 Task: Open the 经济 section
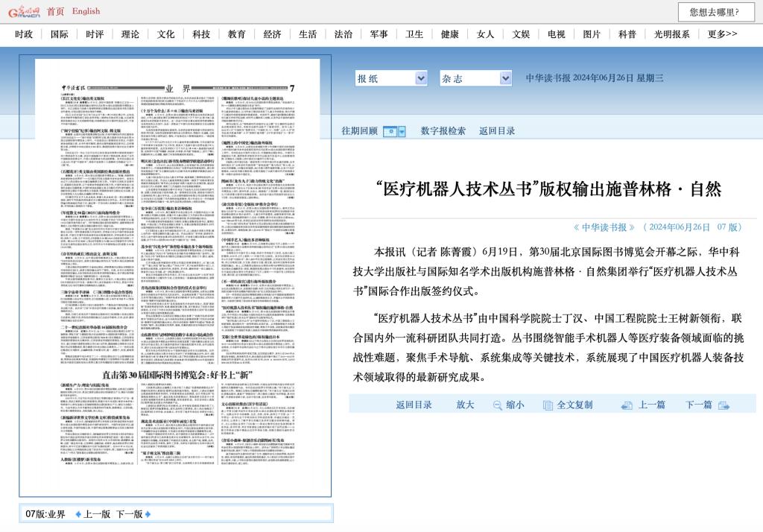[272, 34]
